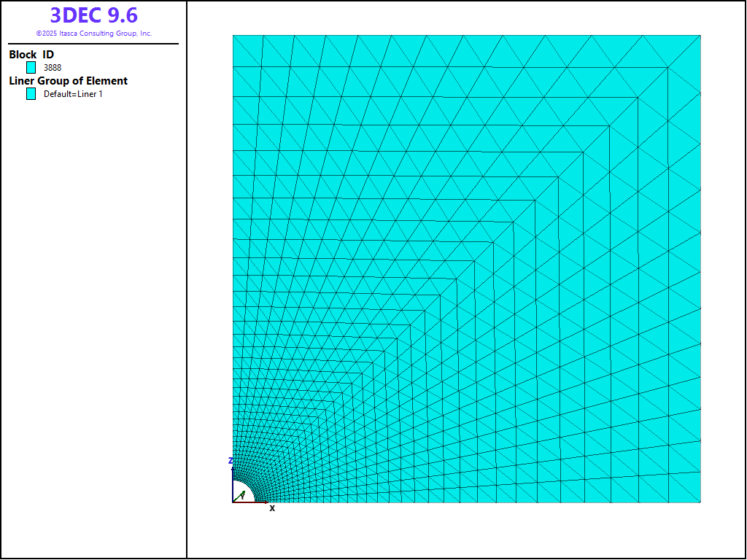The width and height of the screenshot is (747, 560).
Task: Click the top-left corner of the mesh
Action: [x=233, y=36]
